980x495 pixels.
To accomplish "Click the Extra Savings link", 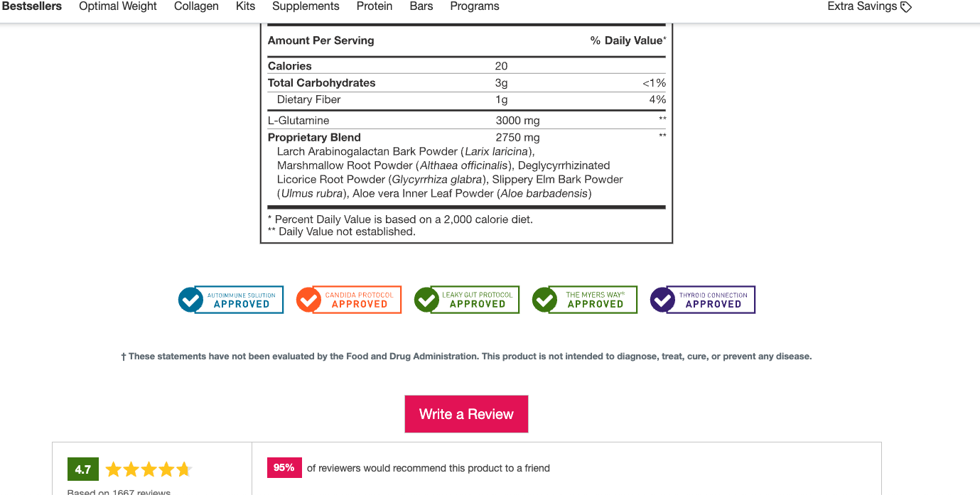I will point(862,6).
